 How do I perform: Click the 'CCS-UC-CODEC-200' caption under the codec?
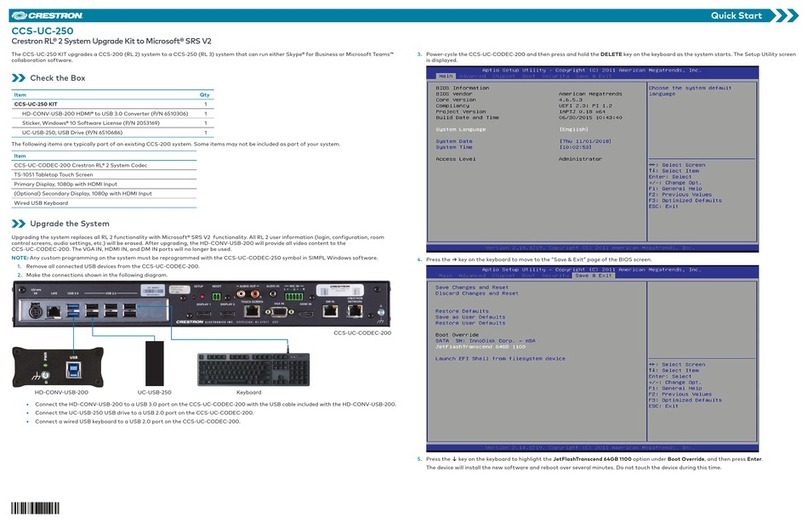pyautogui.click(x=362, y=333)
